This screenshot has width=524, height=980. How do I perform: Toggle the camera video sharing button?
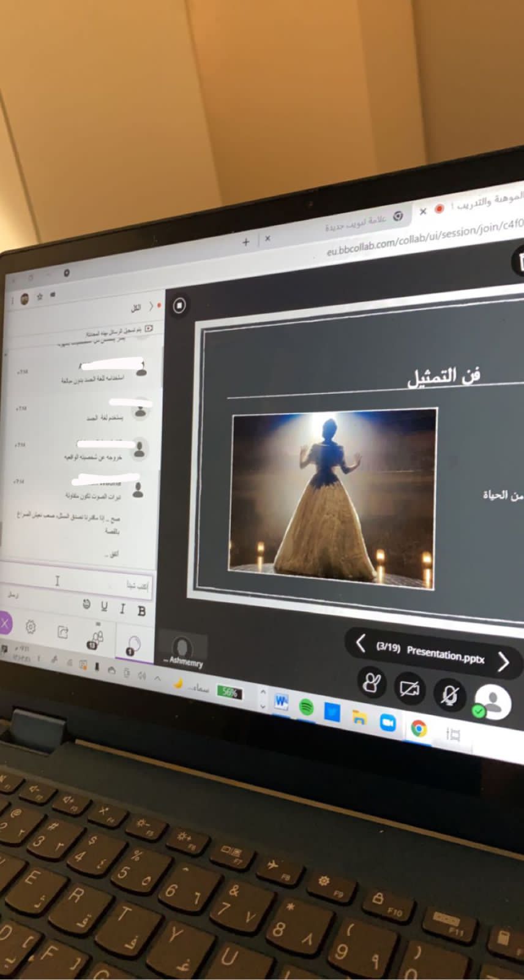(x=409, y=688)
